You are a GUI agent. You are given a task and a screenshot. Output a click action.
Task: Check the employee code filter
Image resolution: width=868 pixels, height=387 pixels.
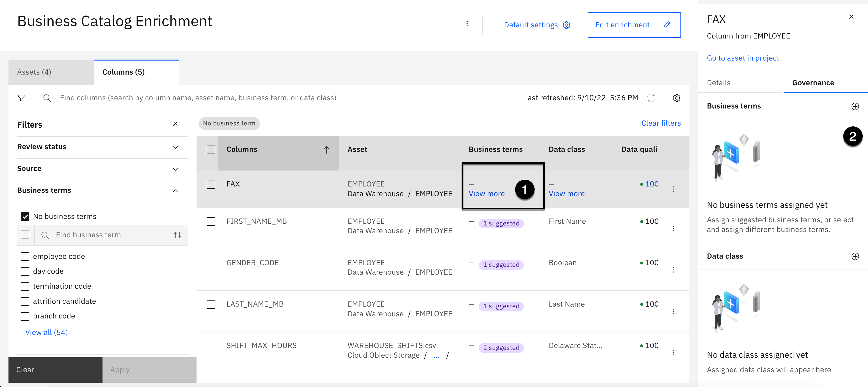(x=25, y=257)
